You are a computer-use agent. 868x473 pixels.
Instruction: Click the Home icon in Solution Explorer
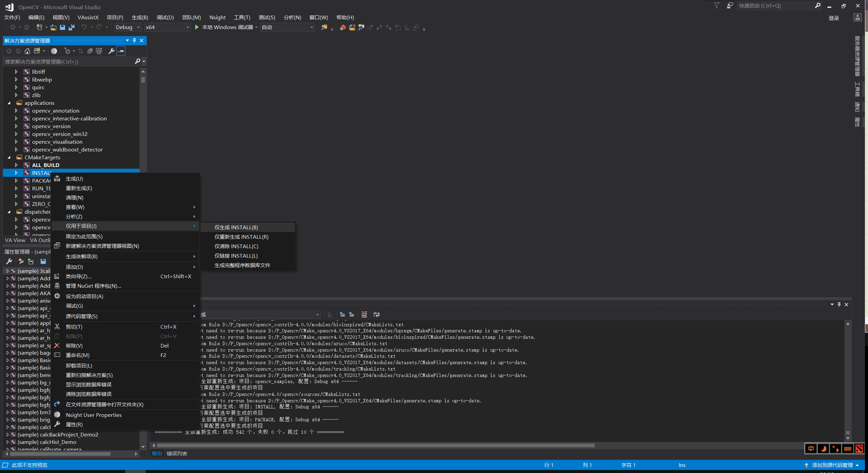click(27, 51)
